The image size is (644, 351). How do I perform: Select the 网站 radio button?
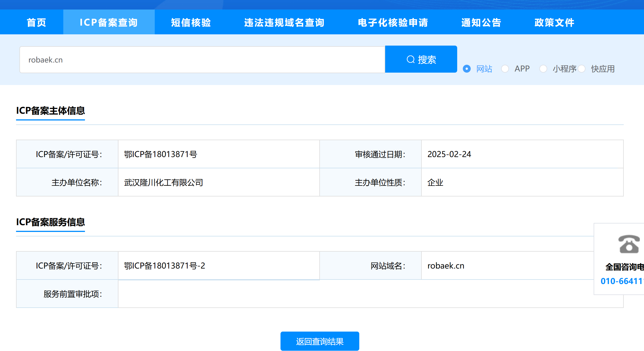point(467,69)
